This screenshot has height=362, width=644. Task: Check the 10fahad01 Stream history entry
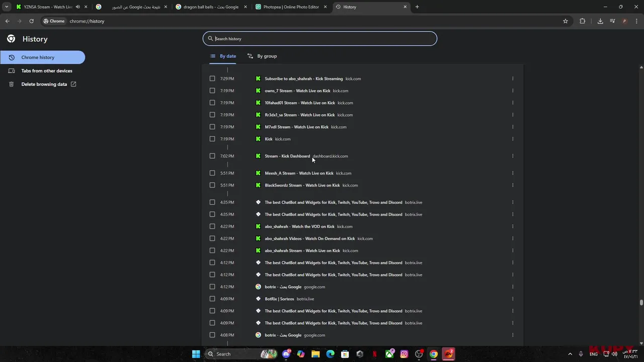(212, 103)
